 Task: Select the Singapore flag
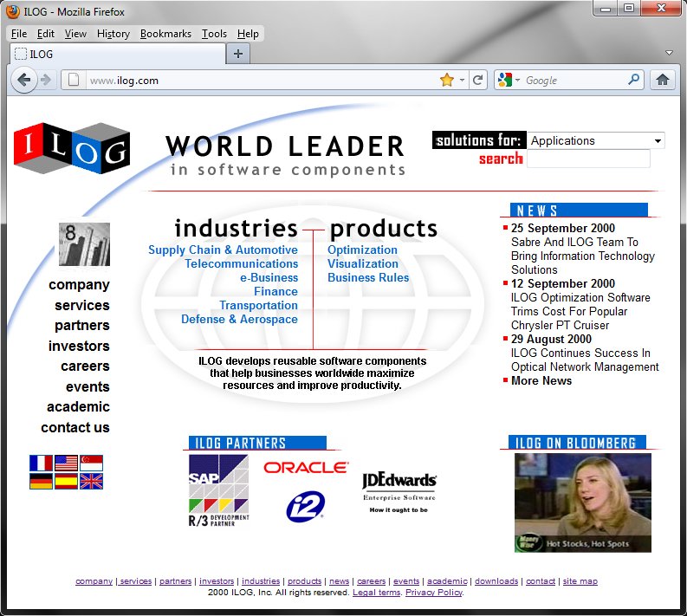(x=92, y=464)
